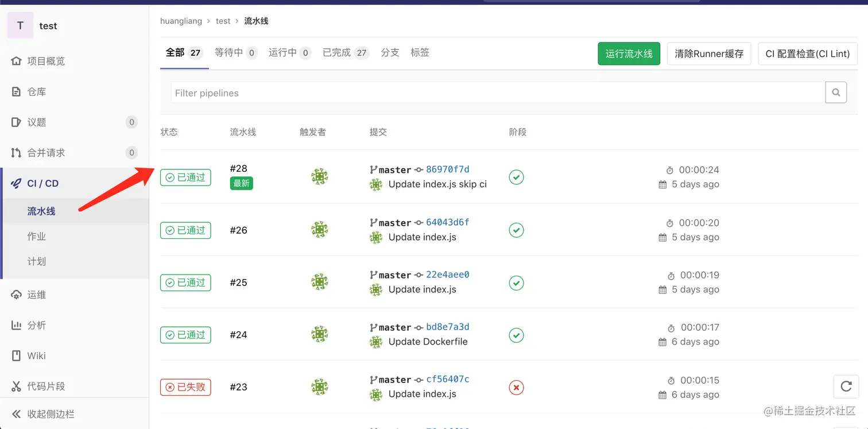Click the stage passed icon for pipeline #24
The height and width of the screenshot is (429, 868).
pos(516,335)
